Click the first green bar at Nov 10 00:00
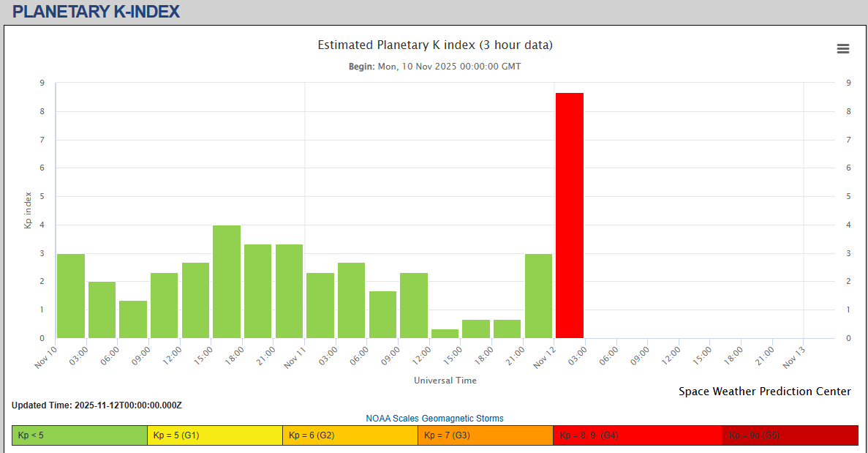868x453 pixels. click(x=71, y=296)
